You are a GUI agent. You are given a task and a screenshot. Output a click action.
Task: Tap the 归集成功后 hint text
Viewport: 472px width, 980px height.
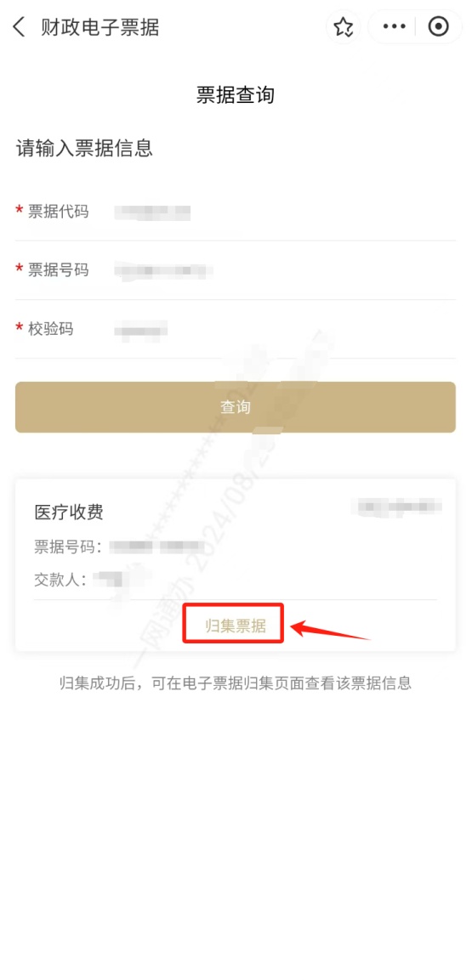236,683
